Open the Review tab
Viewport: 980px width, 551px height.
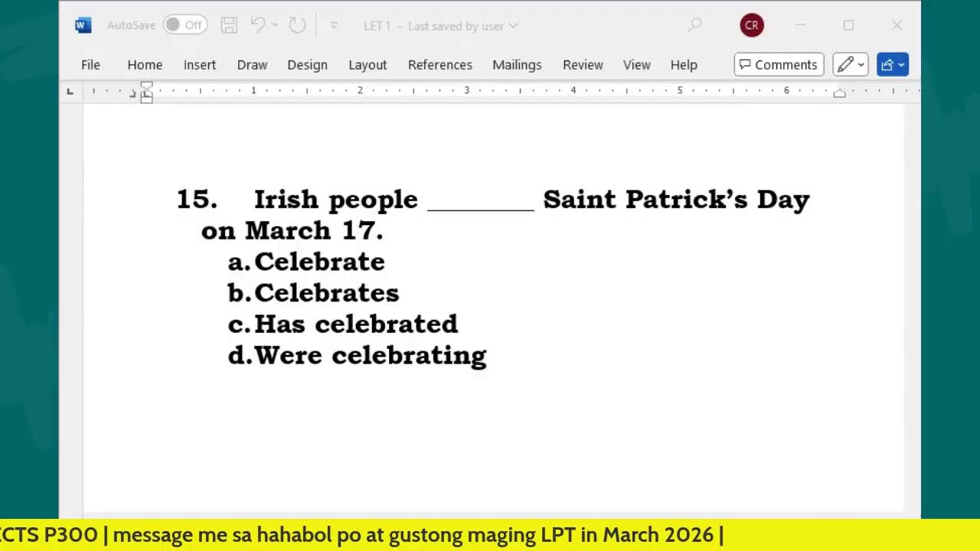point(583,65)
